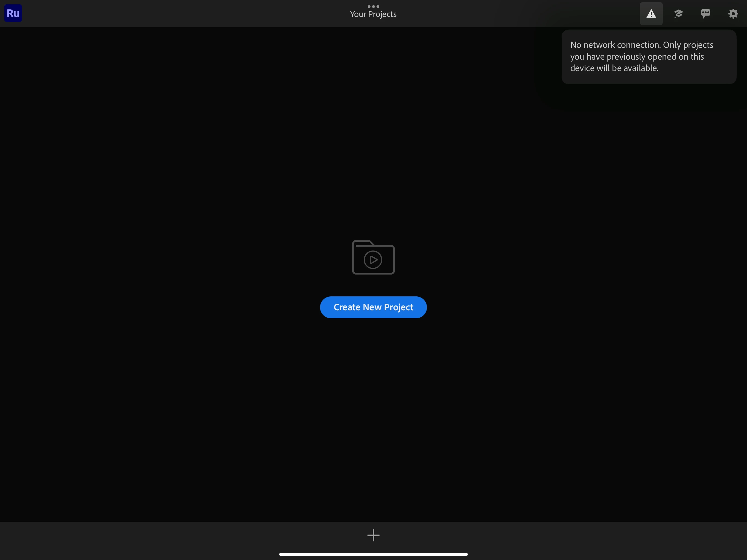Viewport: 747px width, 560px height.
Task: Click the Premiere Rush Ru logo
Action: point(13,13)
